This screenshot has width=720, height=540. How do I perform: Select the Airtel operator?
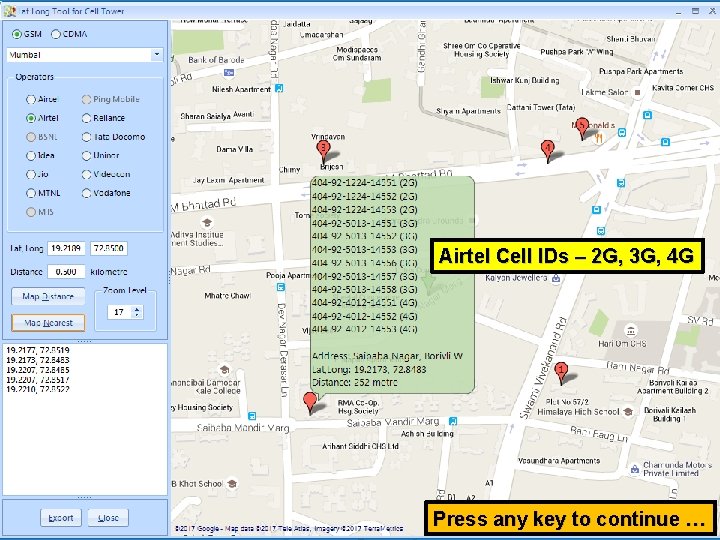coord(31,118)
